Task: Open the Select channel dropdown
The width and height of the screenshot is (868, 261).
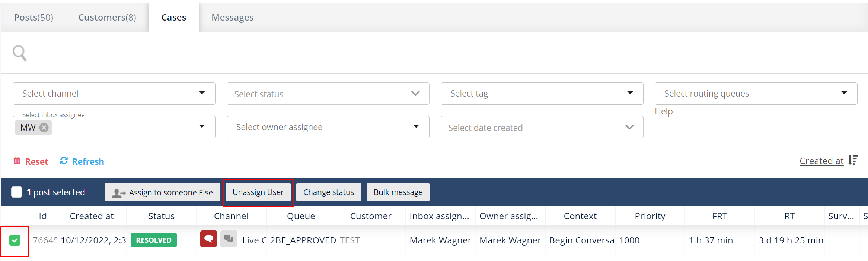Action: point(114,94)
